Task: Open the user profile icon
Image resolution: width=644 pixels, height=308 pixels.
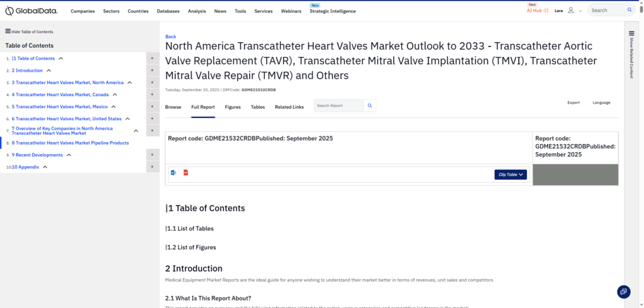Action: coord(570,11)
